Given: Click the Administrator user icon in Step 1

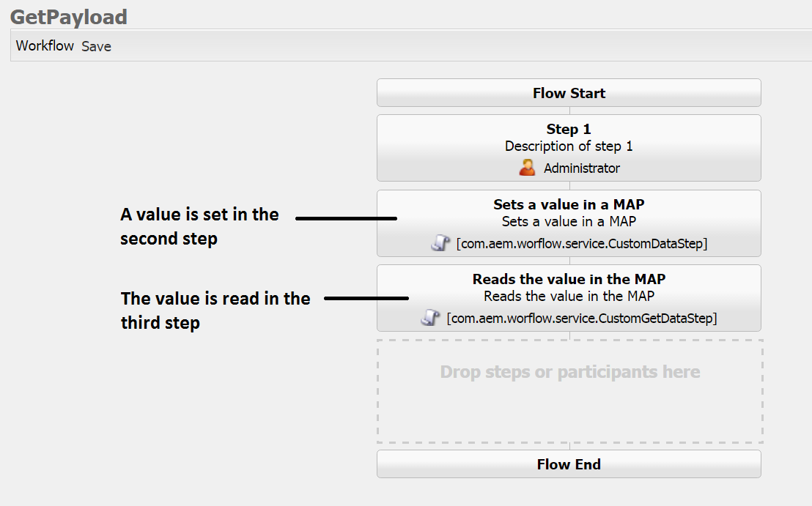Looking at the screenshot, I should point(527,168).
